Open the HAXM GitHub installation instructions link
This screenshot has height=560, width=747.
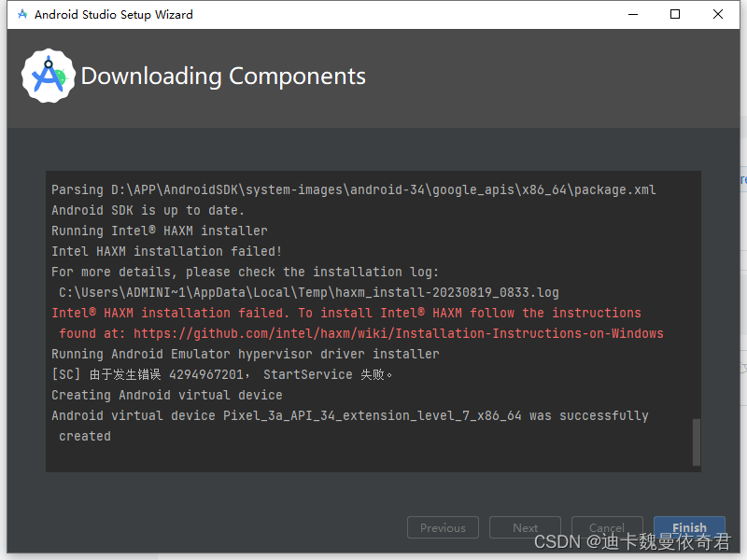[x=399, y=333]
